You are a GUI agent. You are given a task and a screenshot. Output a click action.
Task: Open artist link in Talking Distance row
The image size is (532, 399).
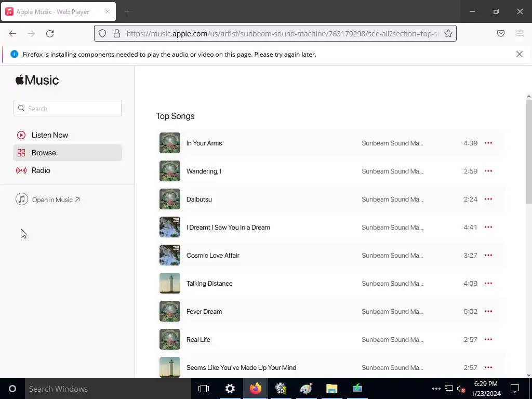392,284
